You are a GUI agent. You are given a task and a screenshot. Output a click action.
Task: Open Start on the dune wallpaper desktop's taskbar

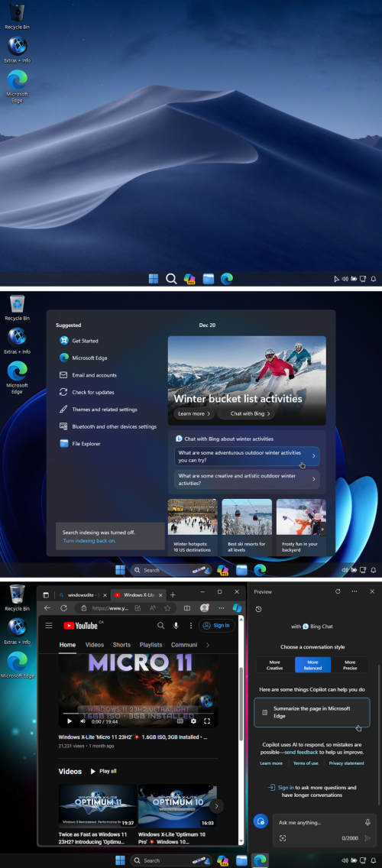(154, 279)
